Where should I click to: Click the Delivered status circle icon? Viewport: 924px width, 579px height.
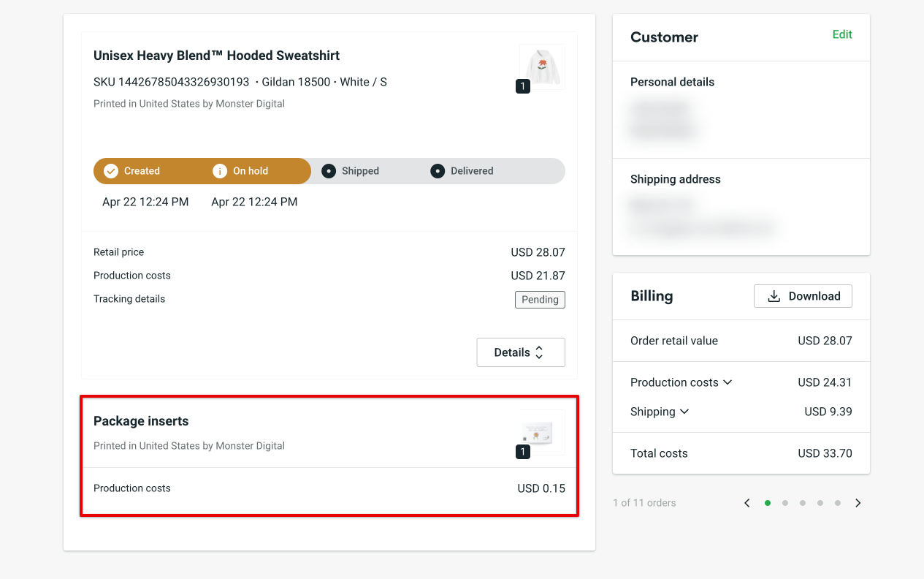pos(437,170)
